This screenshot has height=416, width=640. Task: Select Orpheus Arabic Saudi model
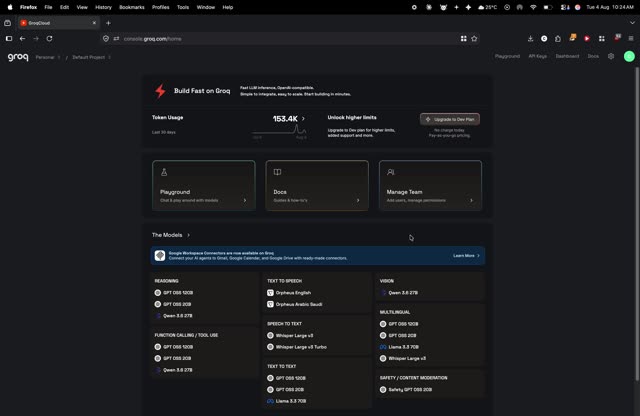(294, 304)
